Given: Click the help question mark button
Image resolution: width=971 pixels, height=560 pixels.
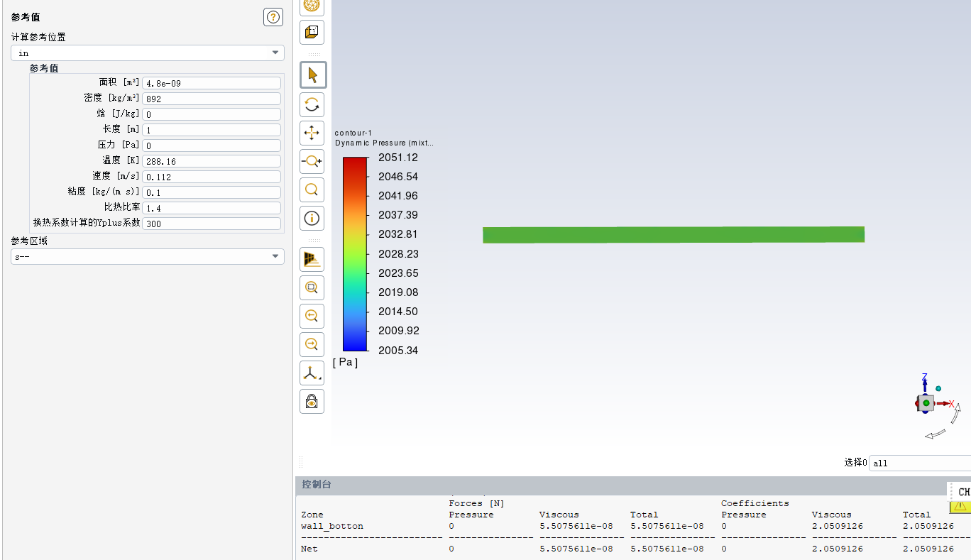Looking at the screenshot, I should click(273, 17).
